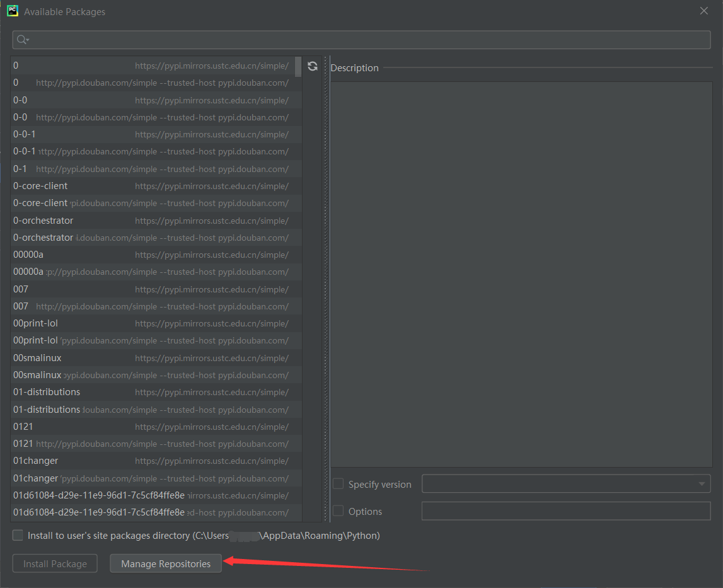723x588 pixels.
Task: Click the Options text input field
Action: click(x=565, y=511)
